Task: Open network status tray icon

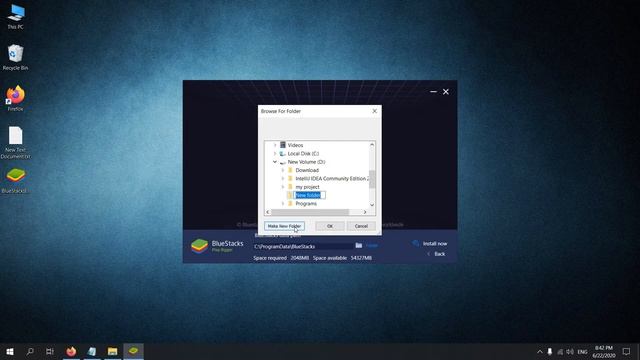Action: 560,352
